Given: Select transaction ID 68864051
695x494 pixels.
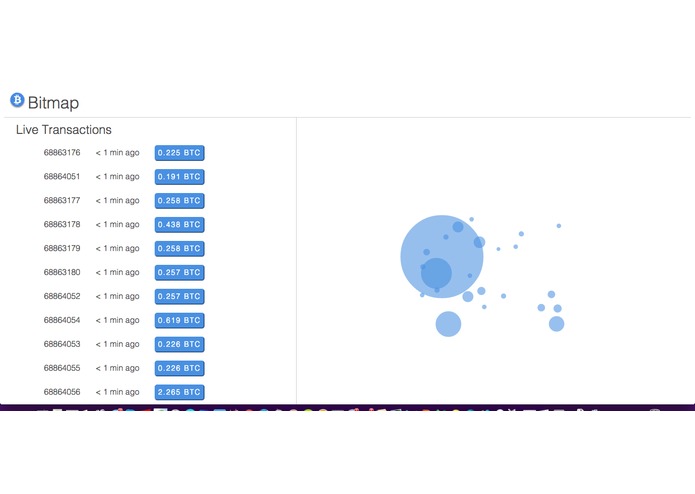Looking at the screenshot, I should [x=62, y=176].
